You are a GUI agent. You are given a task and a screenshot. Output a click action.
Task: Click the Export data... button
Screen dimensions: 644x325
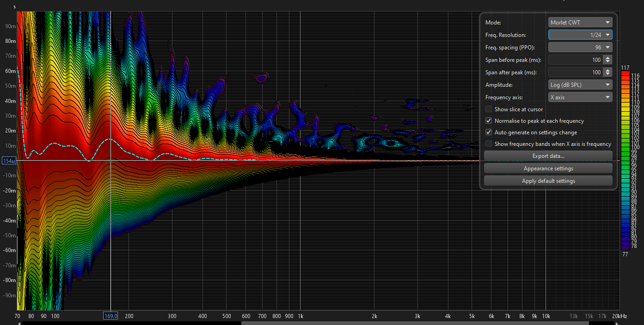click(548, 156)
